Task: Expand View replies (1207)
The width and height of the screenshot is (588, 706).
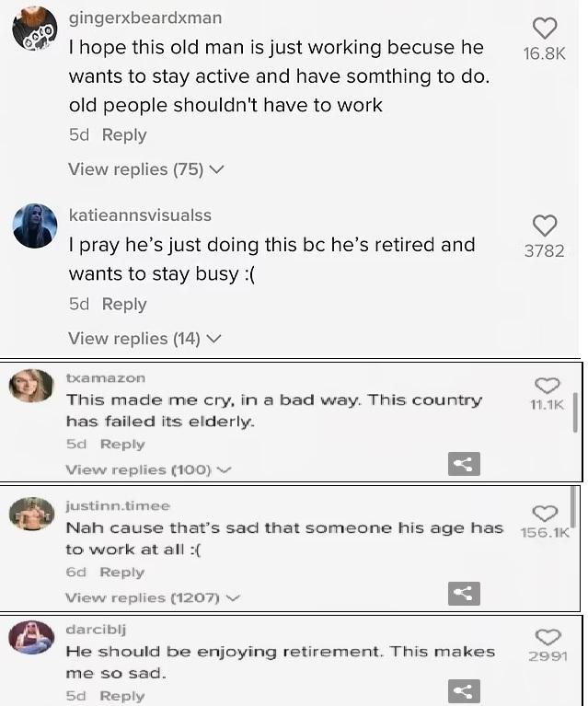Action: [152, 597]
